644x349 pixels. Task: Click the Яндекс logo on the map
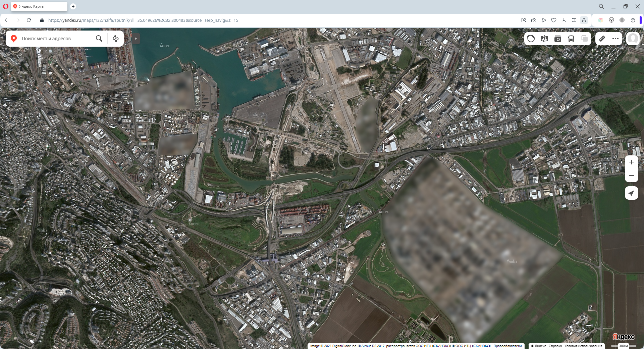(624, 337)
